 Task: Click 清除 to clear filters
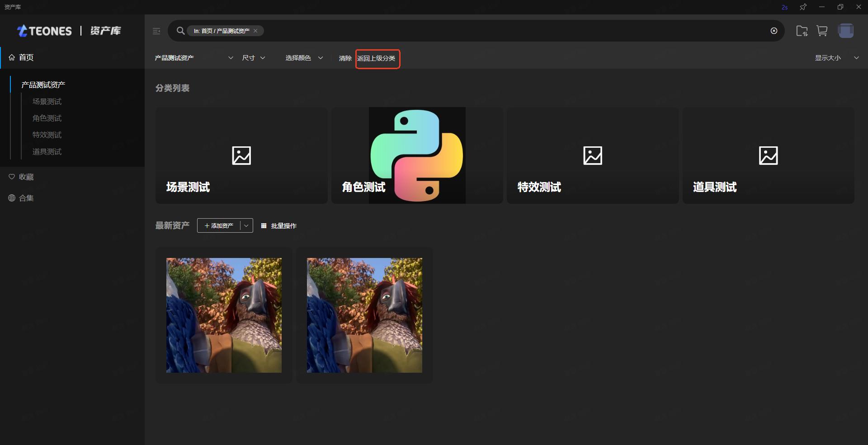(x=345, y=58)
